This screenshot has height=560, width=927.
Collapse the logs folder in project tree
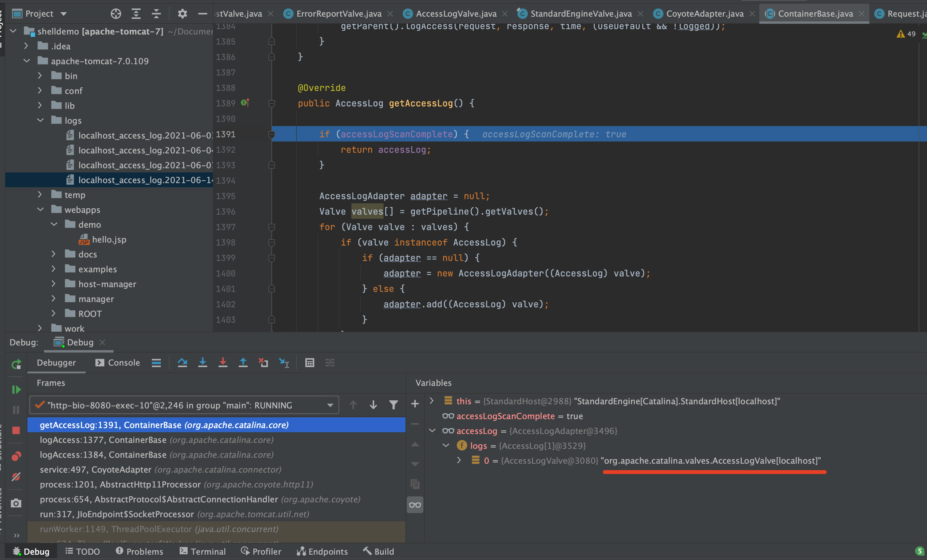(x=40, y=120)
